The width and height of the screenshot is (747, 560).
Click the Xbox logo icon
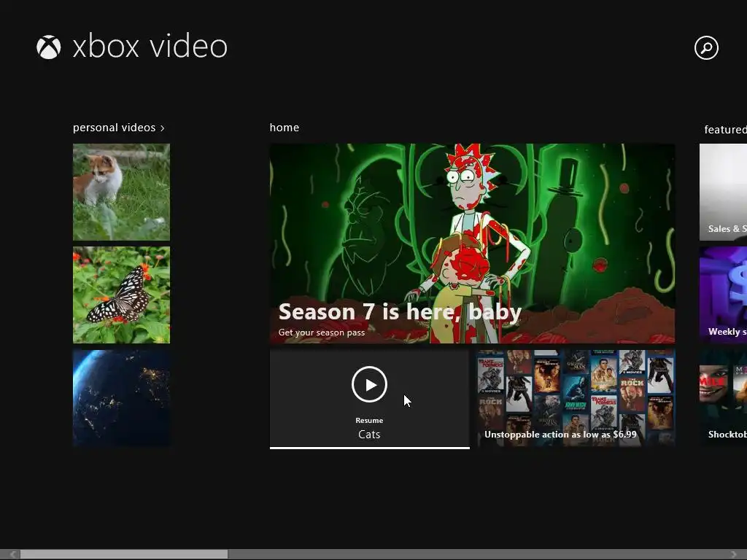[49, 47]
